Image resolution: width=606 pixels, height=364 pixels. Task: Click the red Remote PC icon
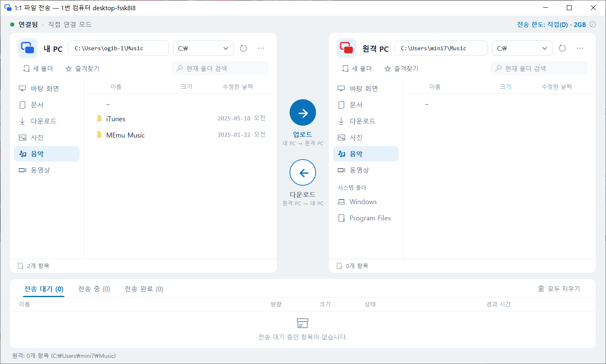(x=347, y=48)
